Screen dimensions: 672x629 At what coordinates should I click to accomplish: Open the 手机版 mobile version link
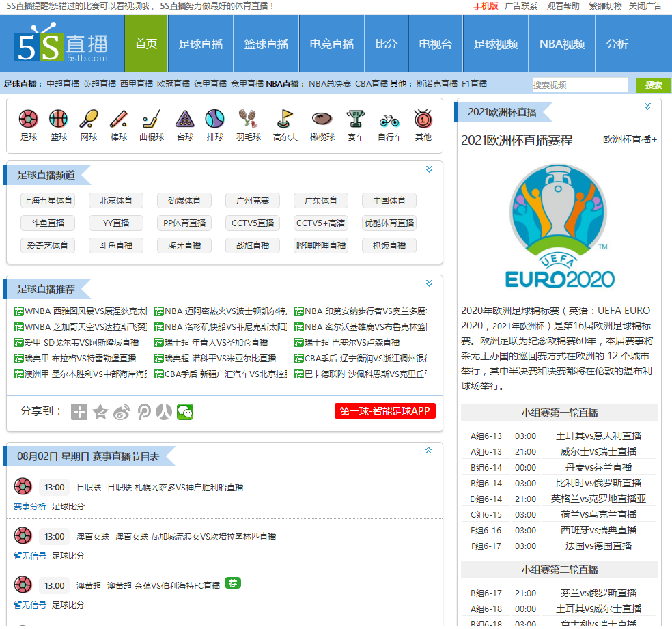(x=486, y=6)
